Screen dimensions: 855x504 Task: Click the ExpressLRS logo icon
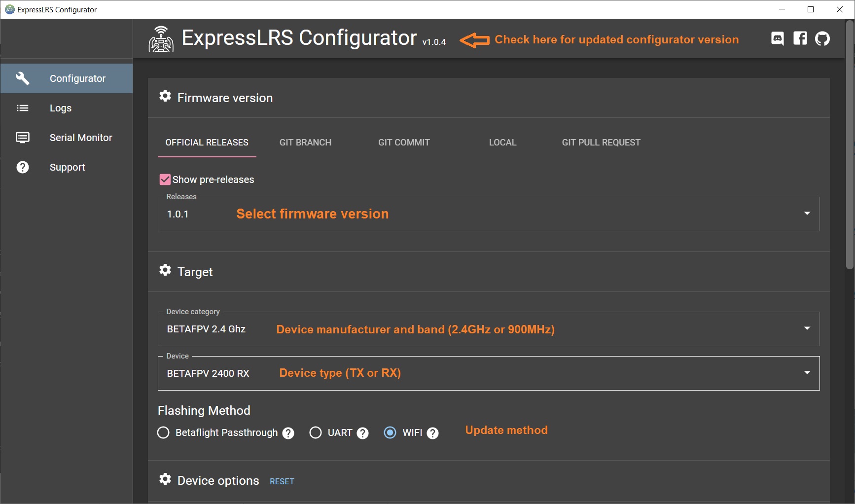coord(161,39)
